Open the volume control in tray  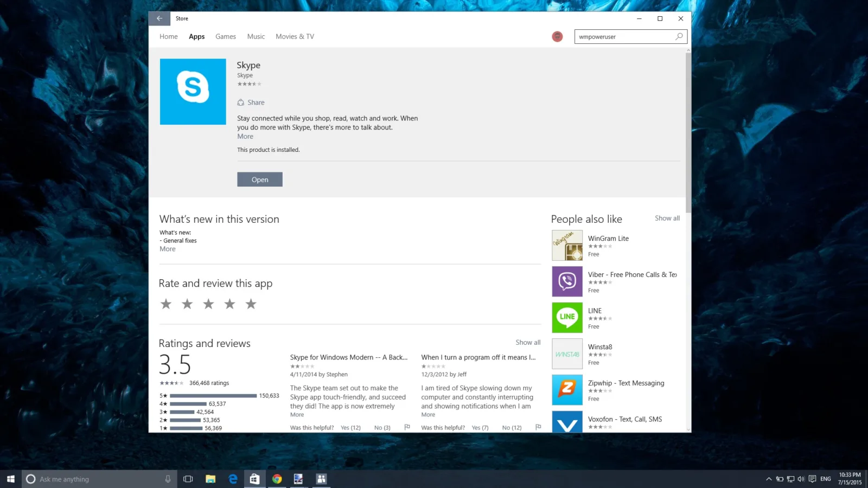click(801, 479)
